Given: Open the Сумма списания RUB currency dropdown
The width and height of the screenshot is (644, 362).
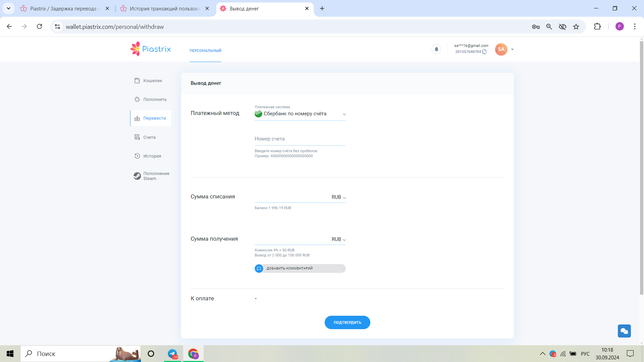Looking at the screenshot, I should point(339,197).
